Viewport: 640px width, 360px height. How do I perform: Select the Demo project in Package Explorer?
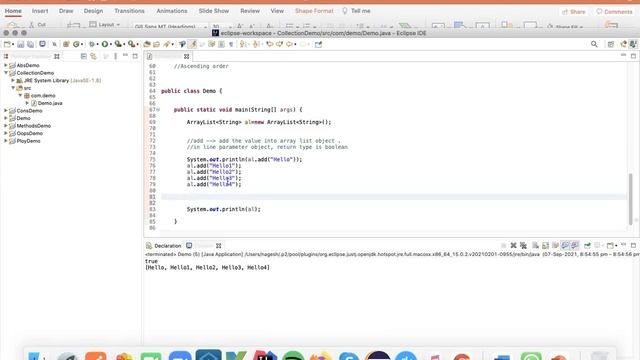(x=23, y=118)
